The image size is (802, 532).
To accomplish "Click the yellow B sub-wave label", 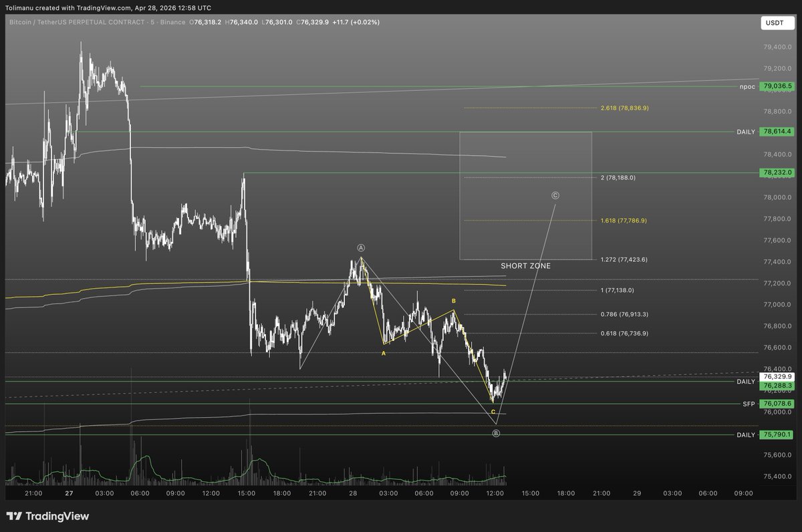I will [454, 301].
